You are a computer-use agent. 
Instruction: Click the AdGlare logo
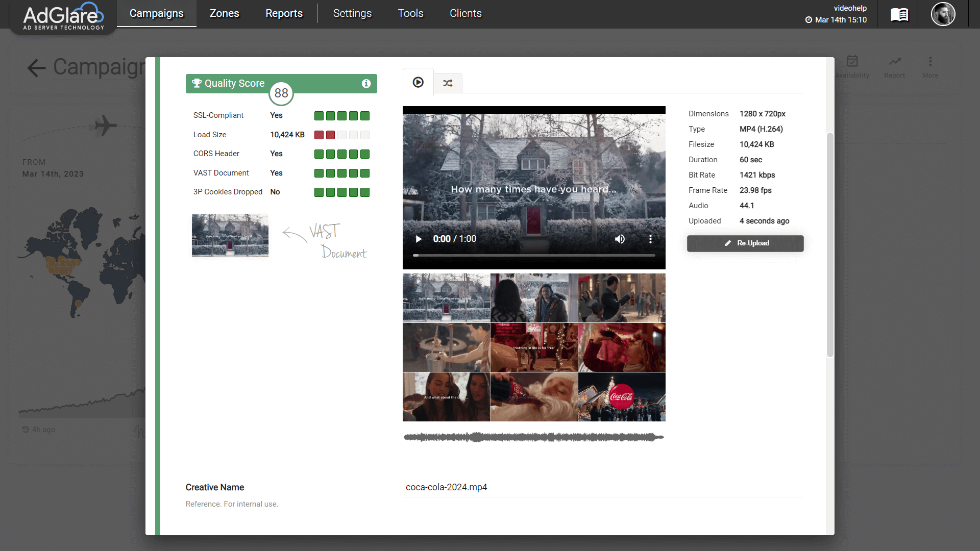click(63, 16)
